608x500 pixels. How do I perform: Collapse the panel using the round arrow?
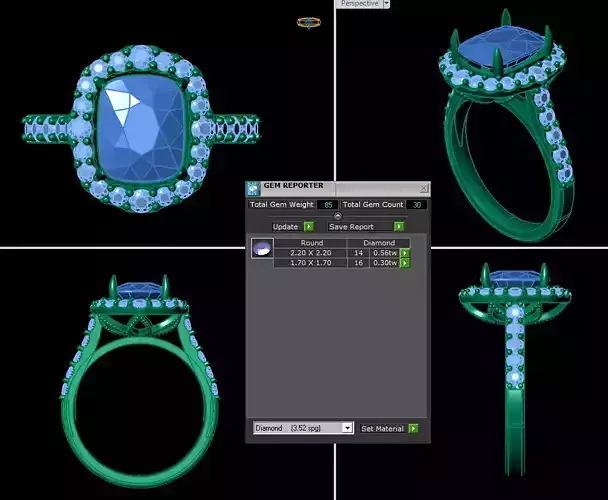click(338, 216)
